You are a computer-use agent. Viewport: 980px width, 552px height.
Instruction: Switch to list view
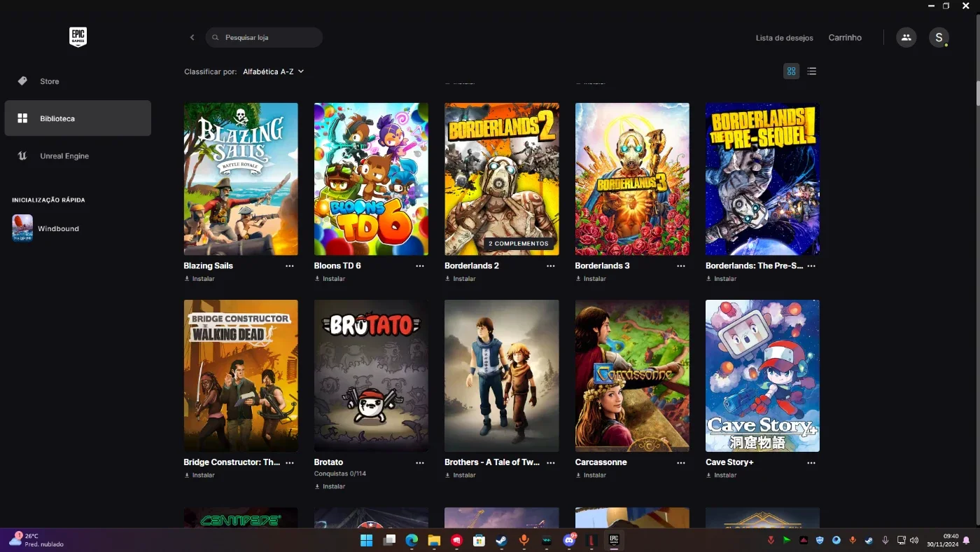pyautogui.click(x=811, y=71)
